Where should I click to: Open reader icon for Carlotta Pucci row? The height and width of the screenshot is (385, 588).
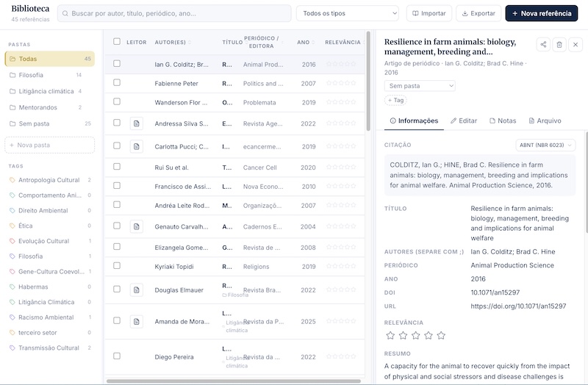click(137, 146)
